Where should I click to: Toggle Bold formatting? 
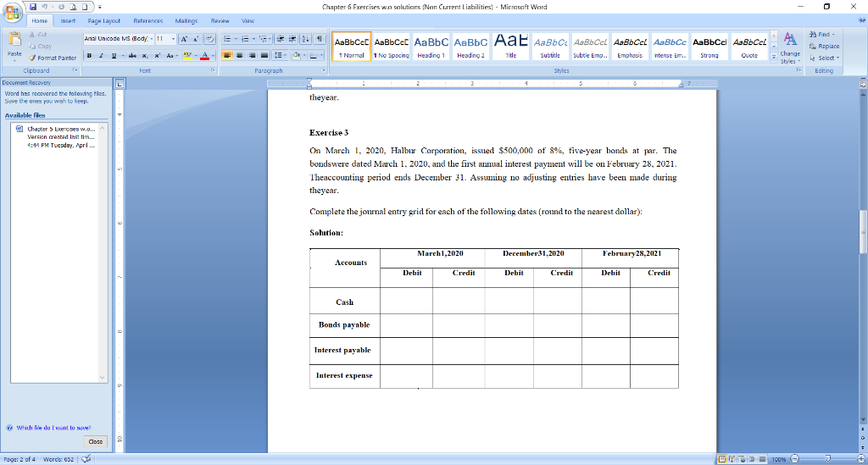point(89,55)
